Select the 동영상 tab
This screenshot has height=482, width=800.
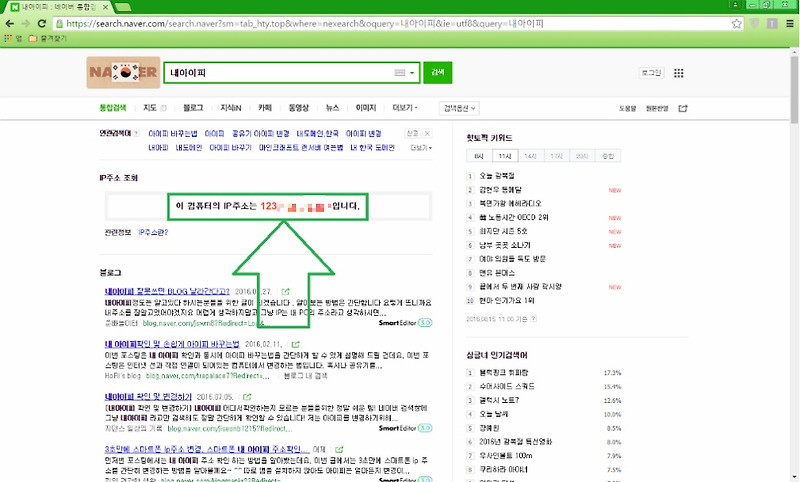coord(298,108)
